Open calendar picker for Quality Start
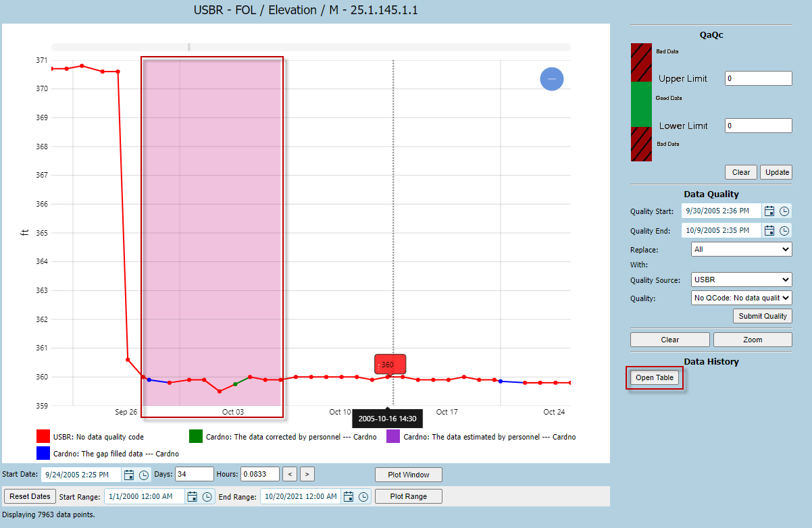 click(769, 211)
